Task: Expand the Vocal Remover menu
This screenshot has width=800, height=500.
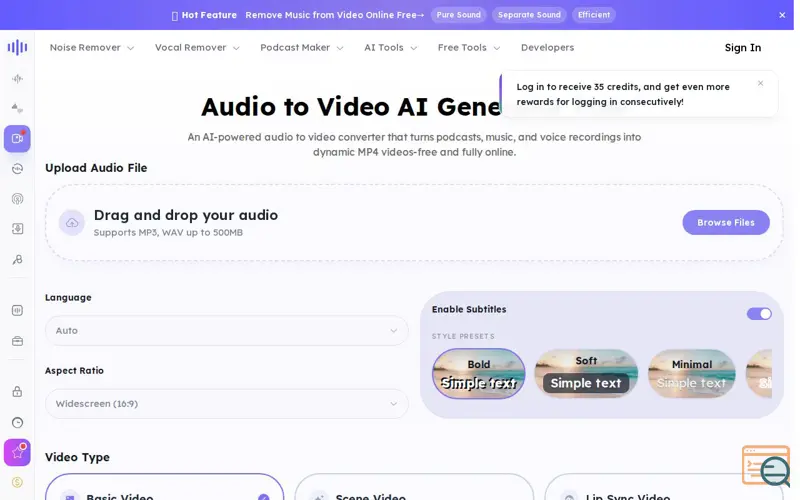Action: pos(197,47)
